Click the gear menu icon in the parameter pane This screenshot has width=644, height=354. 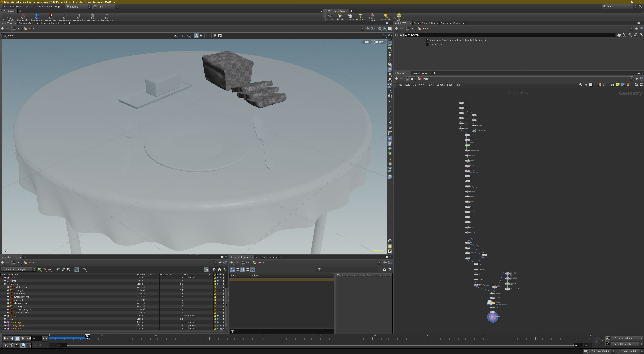click(619, 35)
